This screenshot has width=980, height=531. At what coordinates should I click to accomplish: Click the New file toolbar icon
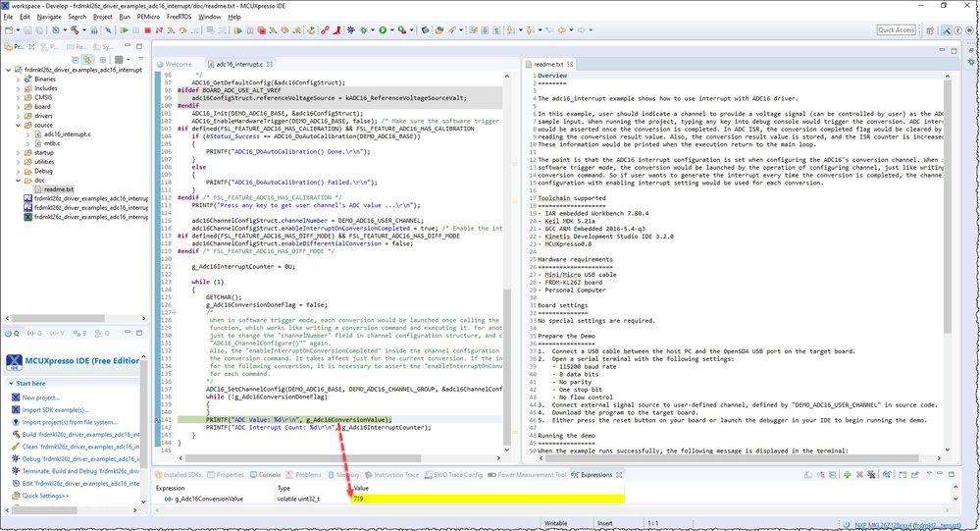(x=9, y=30)
